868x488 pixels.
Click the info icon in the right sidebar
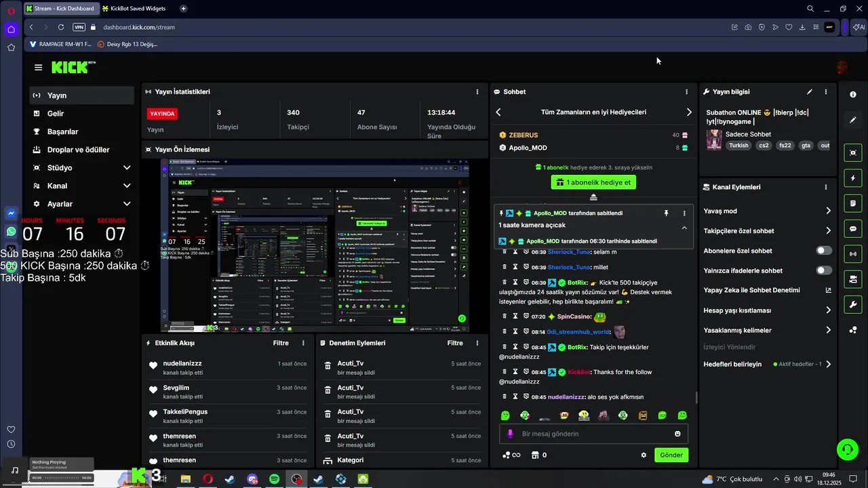(853, 94)
